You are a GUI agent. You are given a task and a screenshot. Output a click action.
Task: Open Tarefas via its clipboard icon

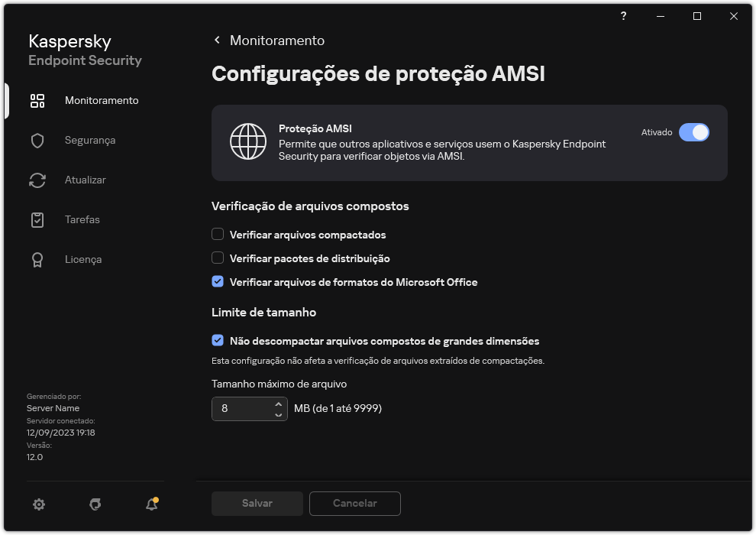click(x=37, y=219)
